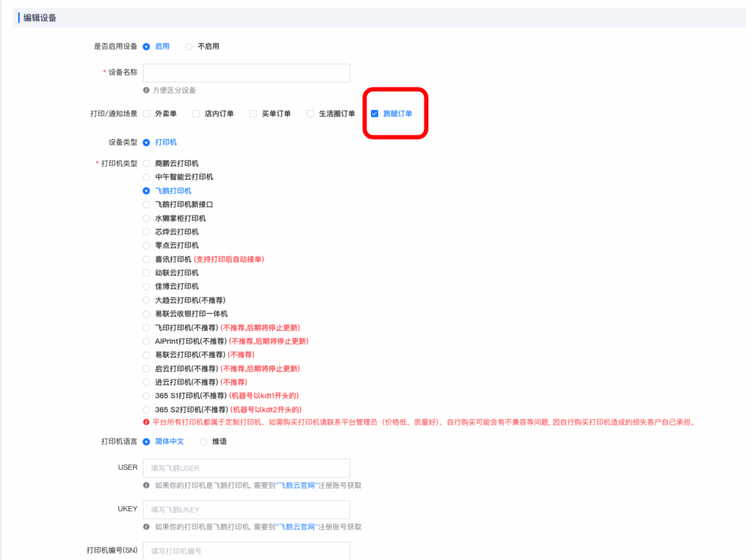The image size is (746, 560).
Task: Check the 买单订单 scenario checkbox
Action: (253, 114)
